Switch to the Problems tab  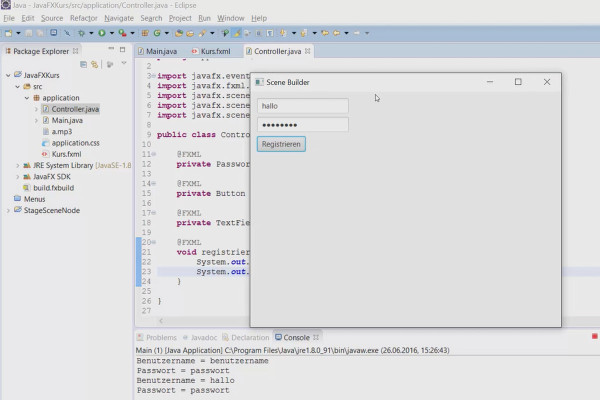coord(161,338)
